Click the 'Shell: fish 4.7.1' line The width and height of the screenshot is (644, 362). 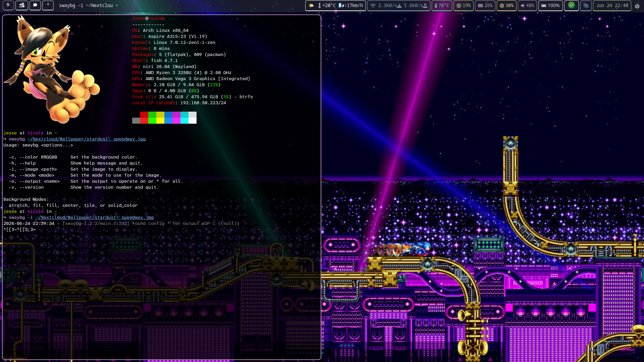(x=155, y=61)
